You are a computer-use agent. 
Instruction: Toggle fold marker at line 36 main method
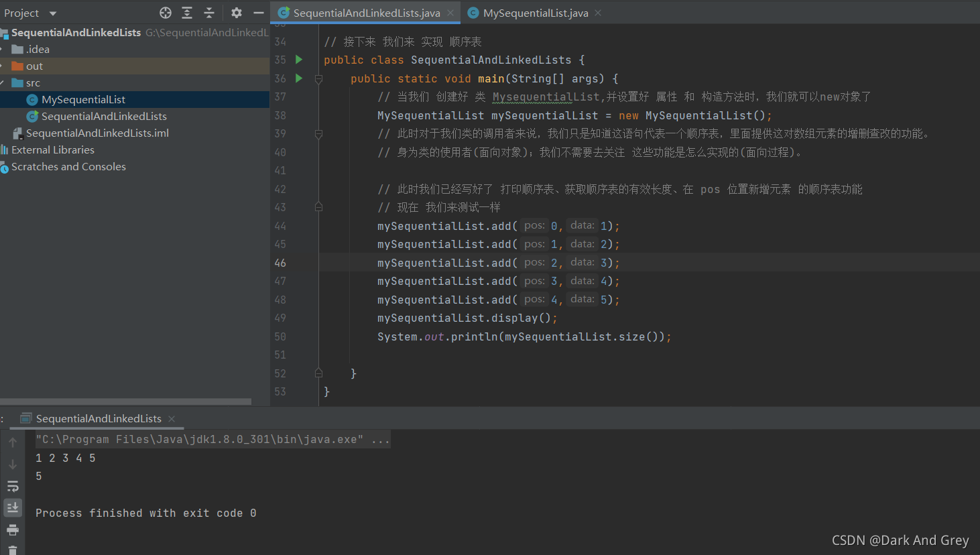tap(318, 79)
